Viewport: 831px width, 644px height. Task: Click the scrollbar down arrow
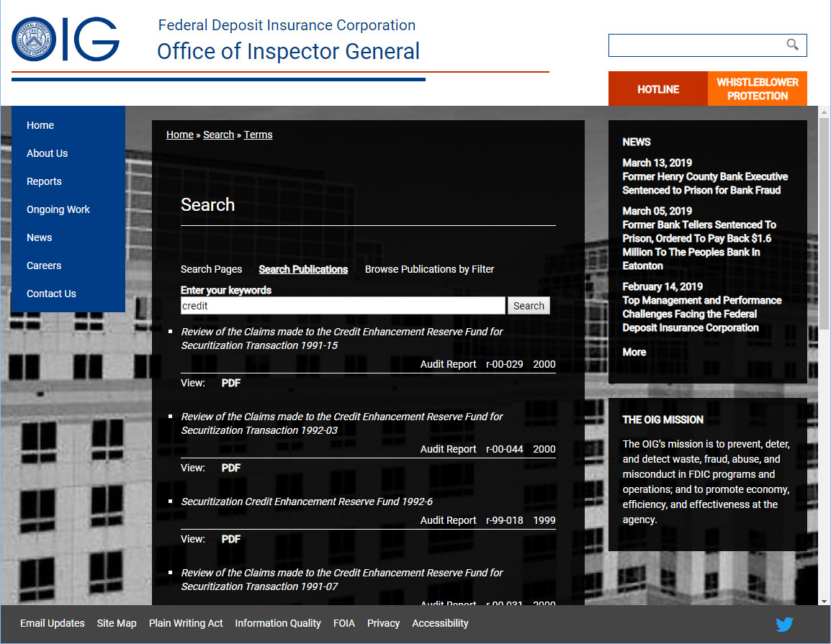coord(824,601)
